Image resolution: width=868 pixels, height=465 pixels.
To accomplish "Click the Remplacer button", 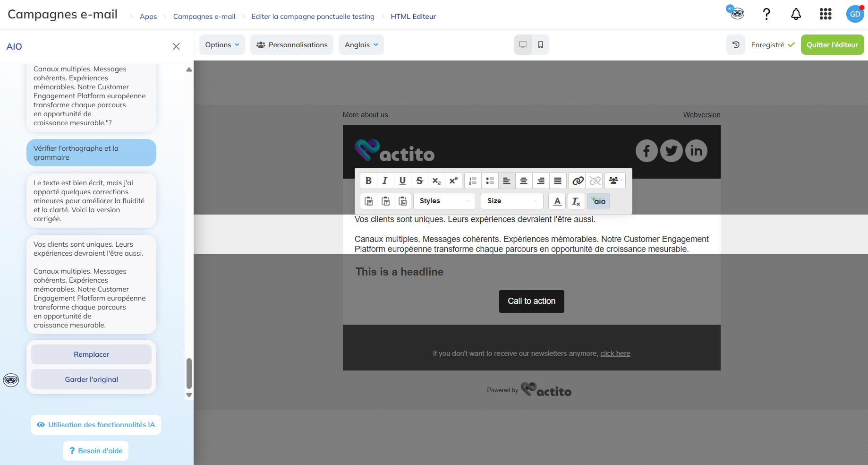I will (91, 354).
